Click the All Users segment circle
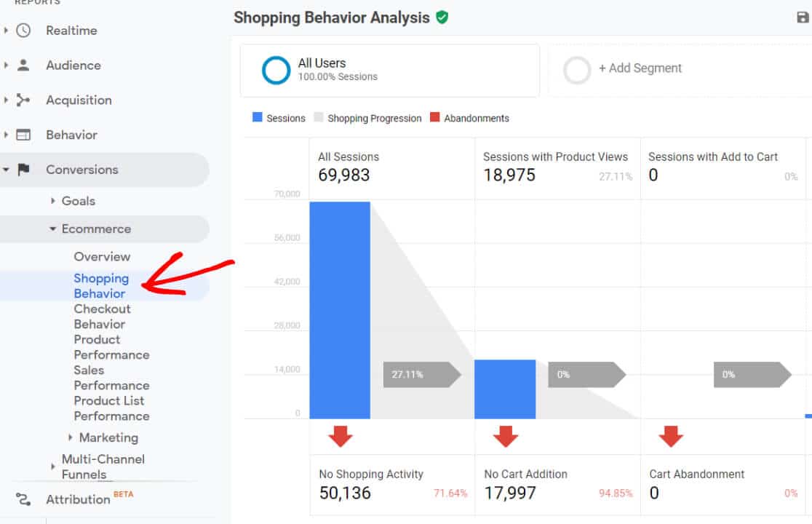The image size is (812, 524). pos(276,70)
